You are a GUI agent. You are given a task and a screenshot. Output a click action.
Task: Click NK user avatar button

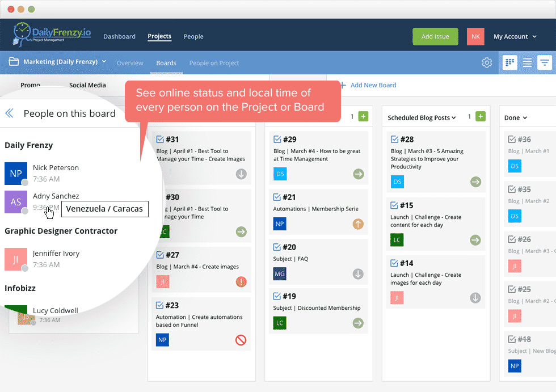click(x=475, y=36)
